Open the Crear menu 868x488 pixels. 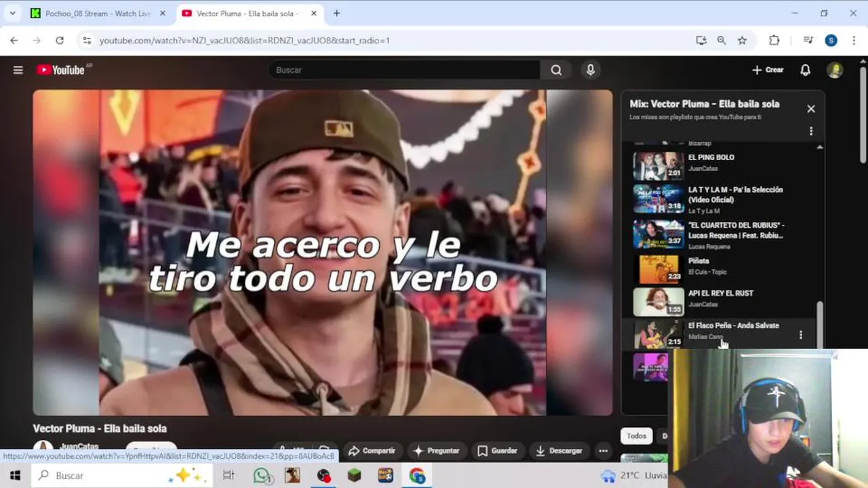pyautogui.click(x=768, y=70)
